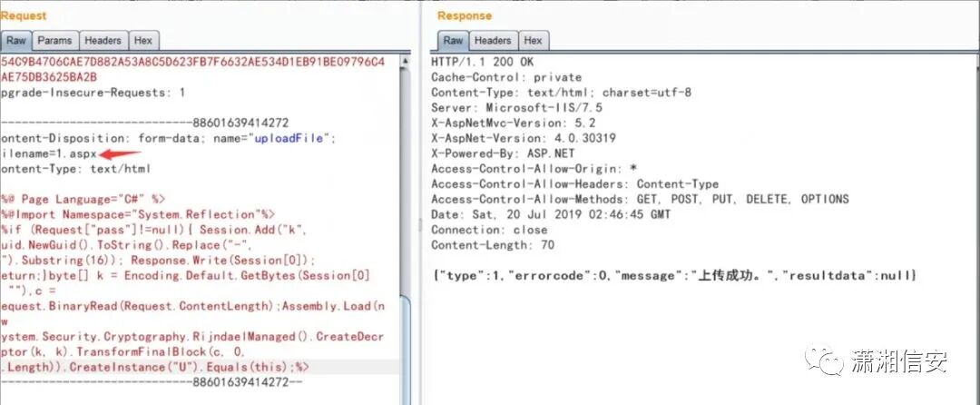Click 'Upgrade-Insecure-Requests: 1' header line

click(93, 93)
